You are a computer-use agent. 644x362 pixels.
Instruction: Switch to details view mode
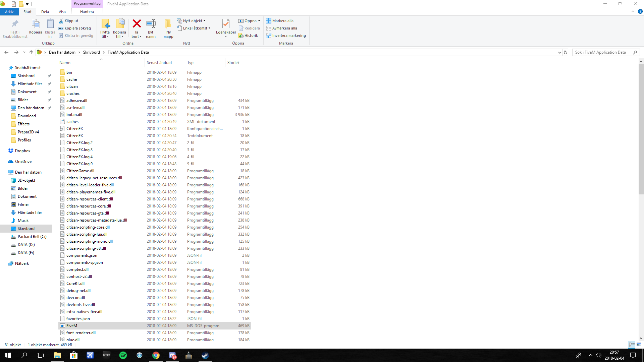click(632, 345)
